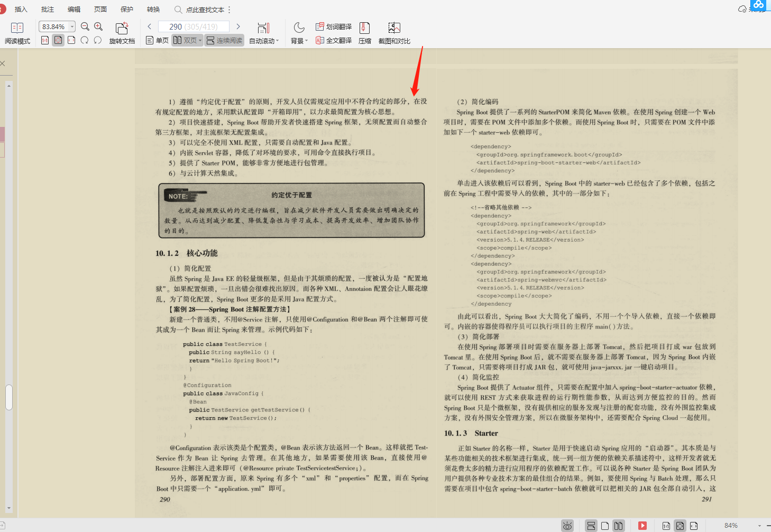Open the Convert menu (转换)
The width and height of the screenshot is (771, 532).
(x=153, y=9)
